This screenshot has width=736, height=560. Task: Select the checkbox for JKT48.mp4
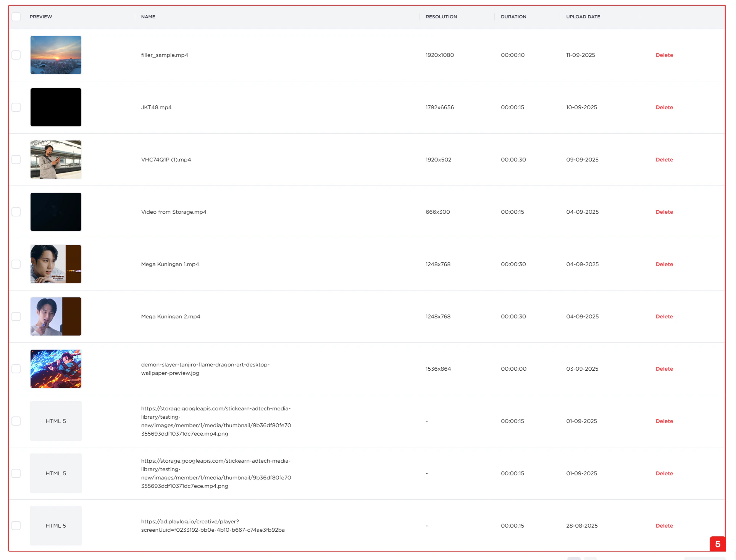tap(16, 107)
